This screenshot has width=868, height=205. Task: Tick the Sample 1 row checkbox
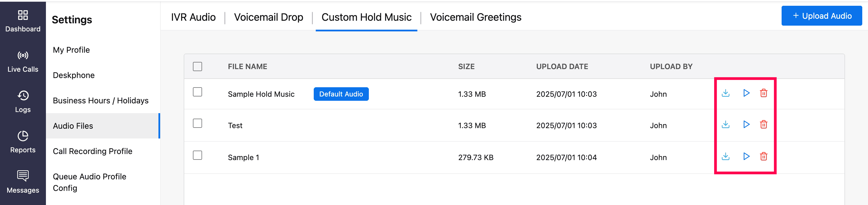(x=197, y=155)
